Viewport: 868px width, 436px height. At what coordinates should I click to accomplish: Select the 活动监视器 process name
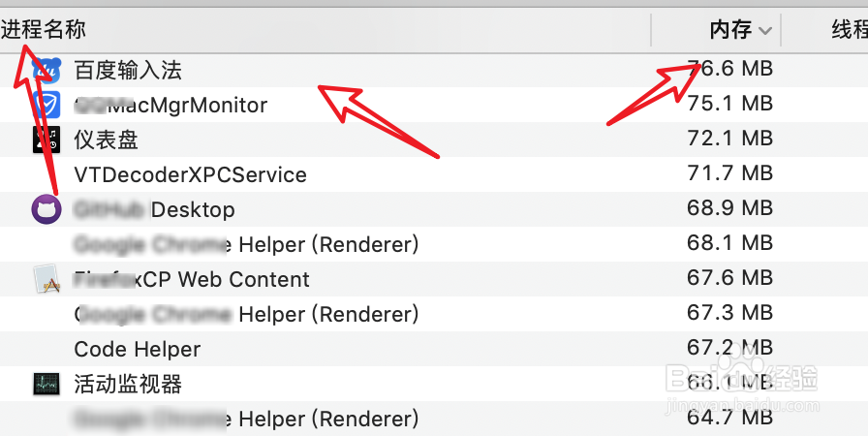(128, 384)
